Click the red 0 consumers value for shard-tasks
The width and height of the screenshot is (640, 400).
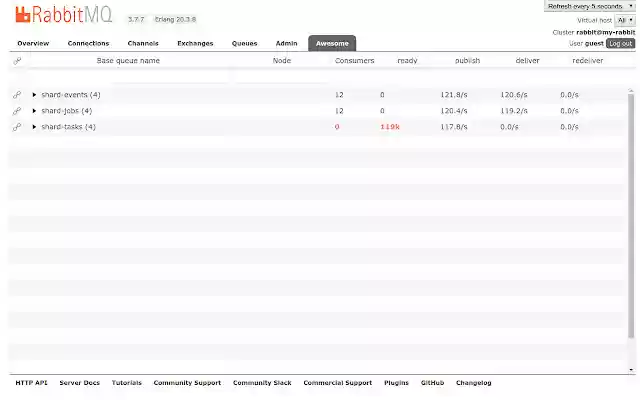coord(337,127)
